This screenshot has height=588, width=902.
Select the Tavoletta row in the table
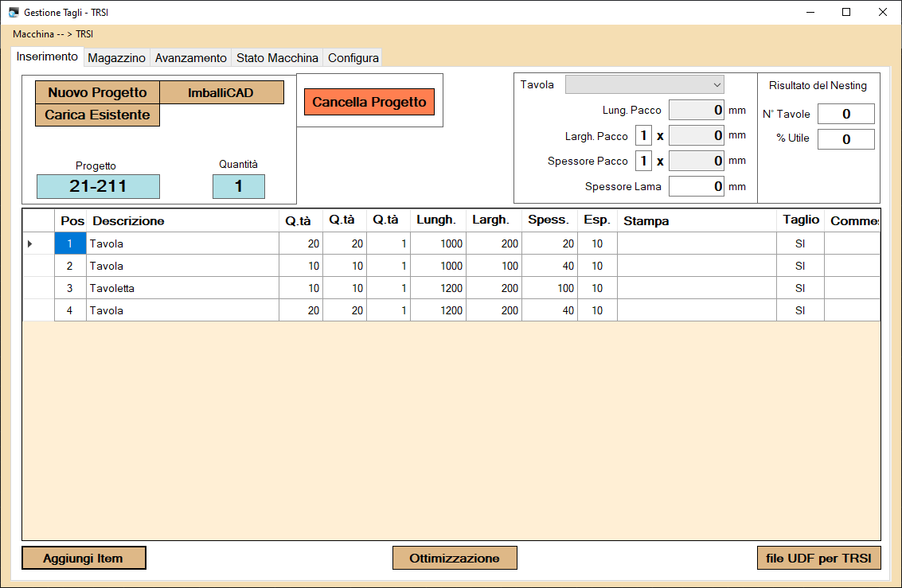183,288
